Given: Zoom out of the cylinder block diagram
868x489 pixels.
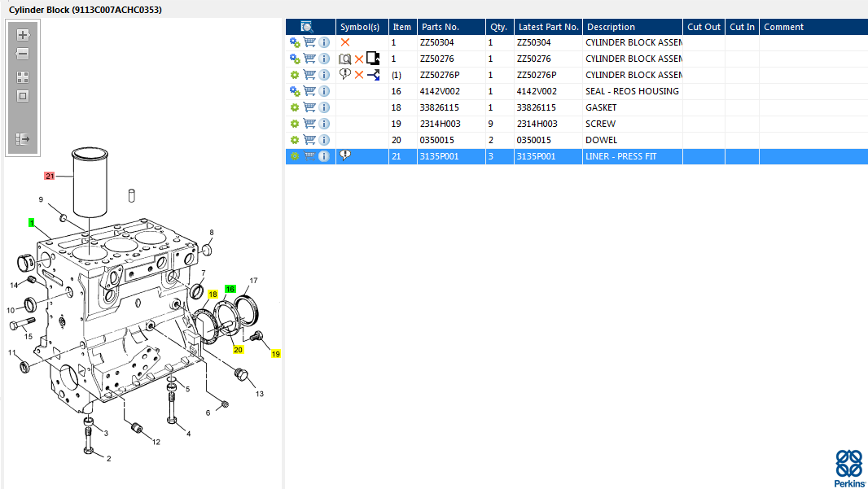Looking at the screenshot, I should click(x=23, y=54).
